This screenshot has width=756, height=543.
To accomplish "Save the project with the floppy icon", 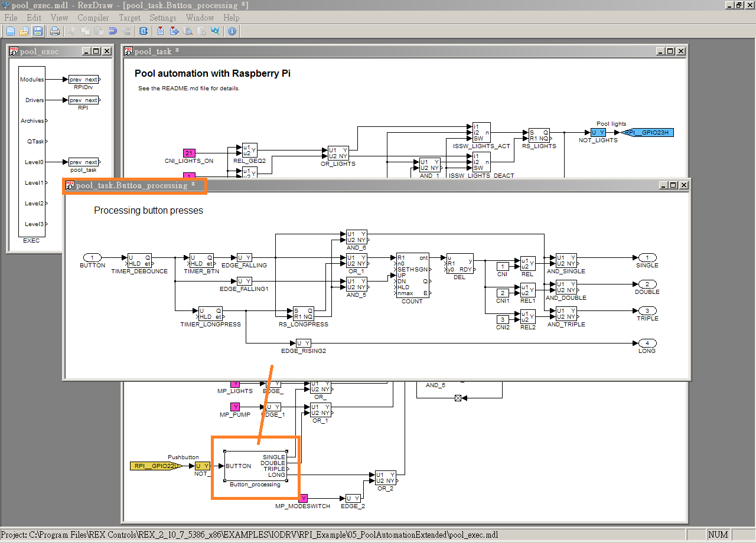I will click(x=38, y=31).
